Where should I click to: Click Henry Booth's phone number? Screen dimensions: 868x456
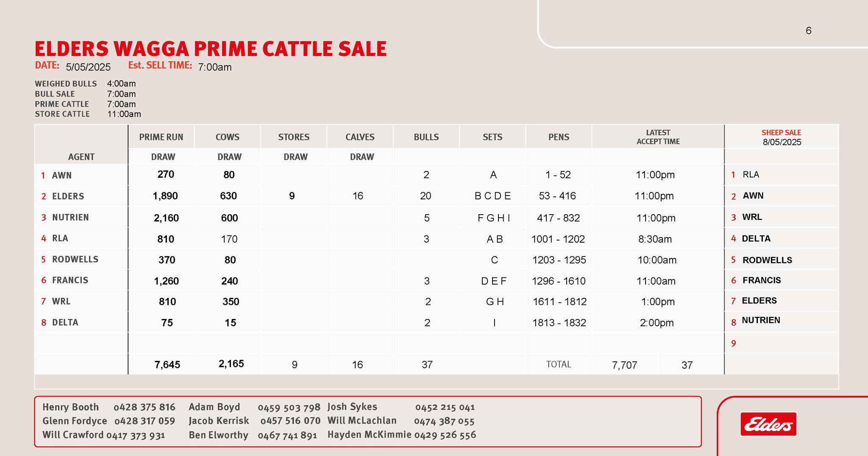coord(145,407)
